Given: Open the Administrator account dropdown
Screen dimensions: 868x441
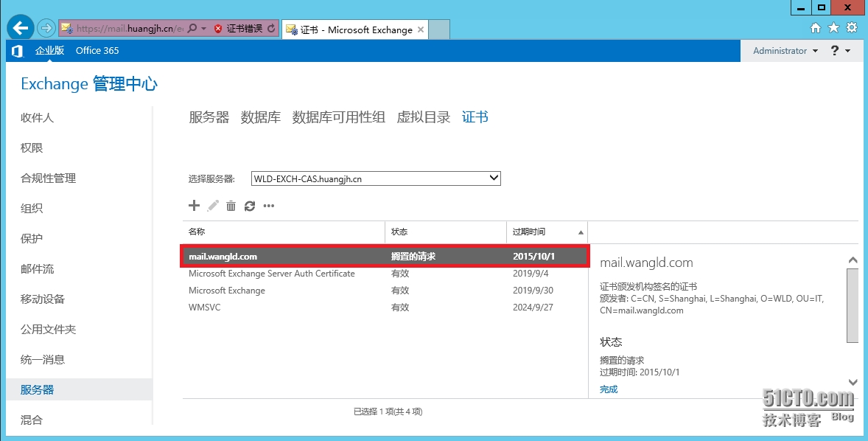Looking at the screenshot, I should (785, 50).
